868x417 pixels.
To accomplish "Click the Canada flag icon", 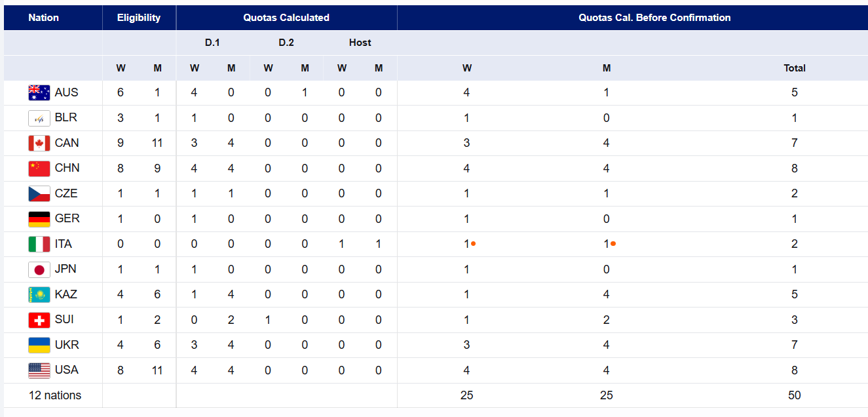I will [x=39, y=144].
